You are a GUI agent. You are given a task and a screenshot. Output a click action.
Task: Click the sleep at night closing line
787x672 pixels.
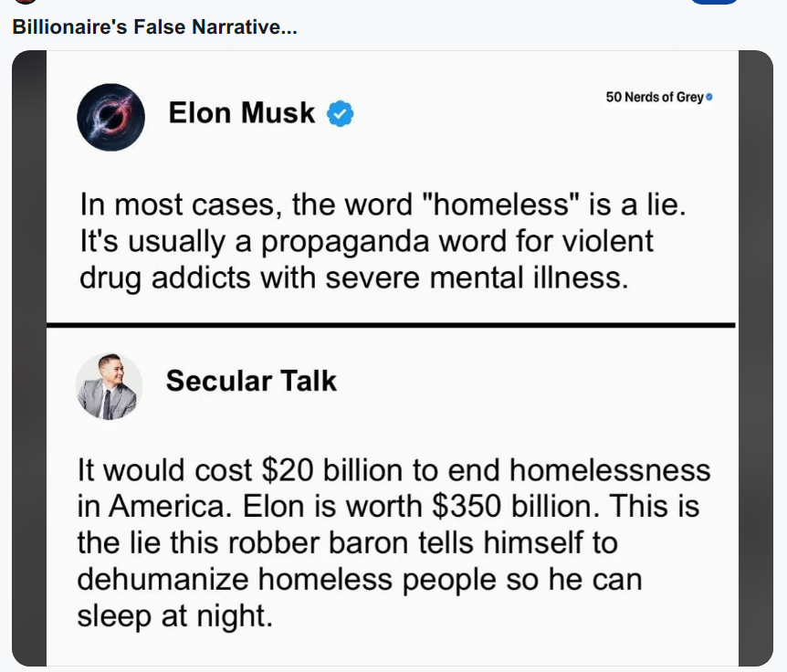pos(174,615)
